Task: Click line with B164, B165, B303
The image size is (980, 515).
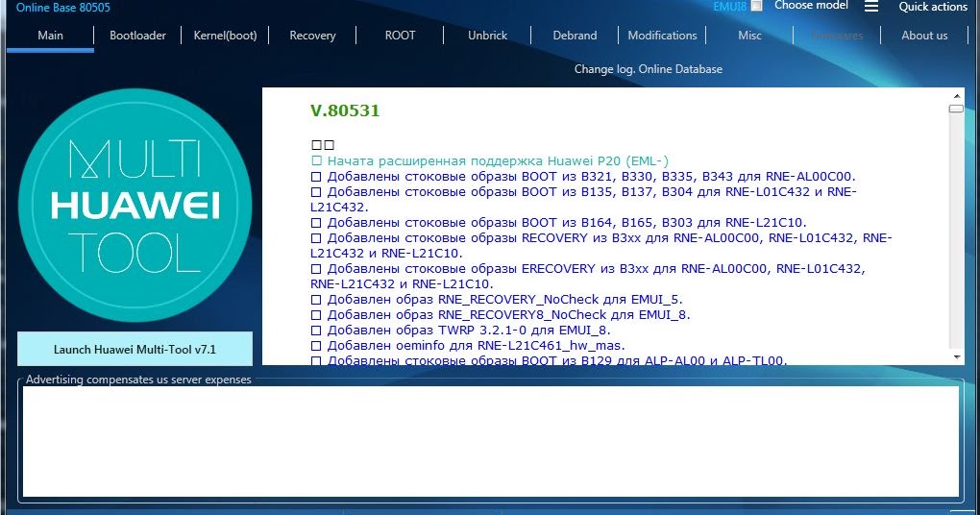Action: click(559, 223)
